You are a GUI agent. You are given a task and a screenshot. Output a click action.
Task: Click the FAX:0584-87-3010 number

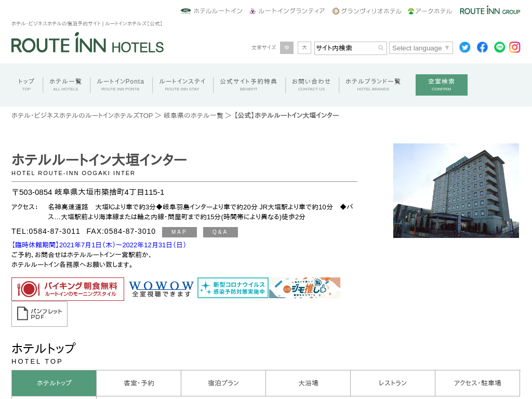(121, 231)
